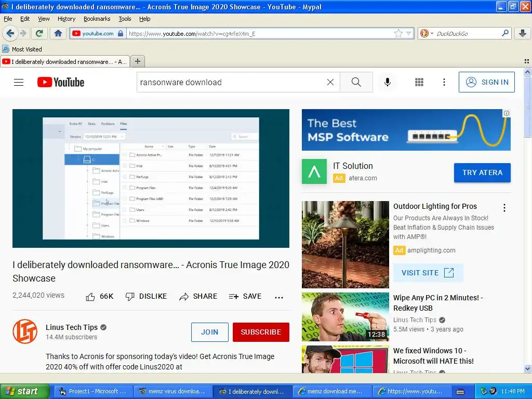Click the keyboard icon in taskbar

click(x=460, y=392)
